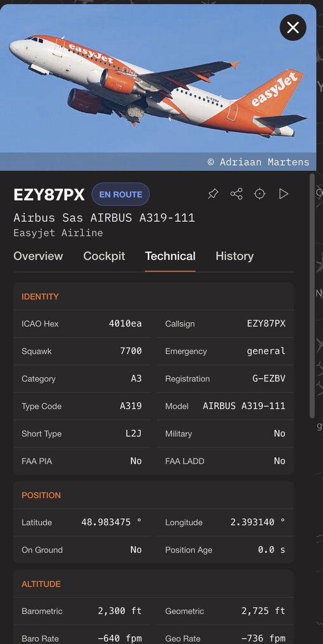Click the Short Type value L2J
This screenshot has width=323, height=644.
(x=134, y=433)
